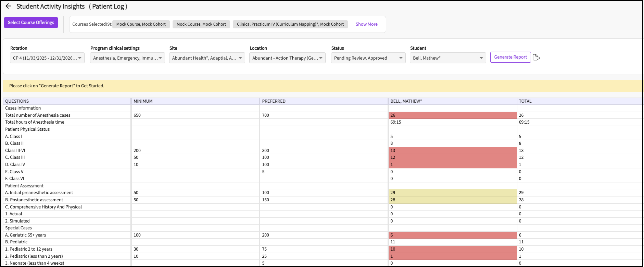Click the back arrow icon
The width and height of the screenshot is (644, 267).
pyautogui.click(x=8, y=6)
